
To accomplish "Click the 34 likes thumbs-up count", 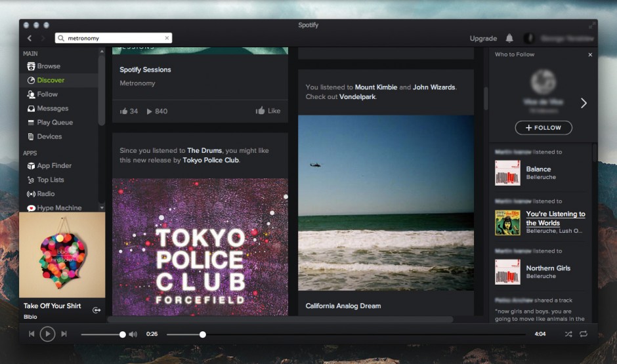I will pyautogui.click(x=129, y=111).
